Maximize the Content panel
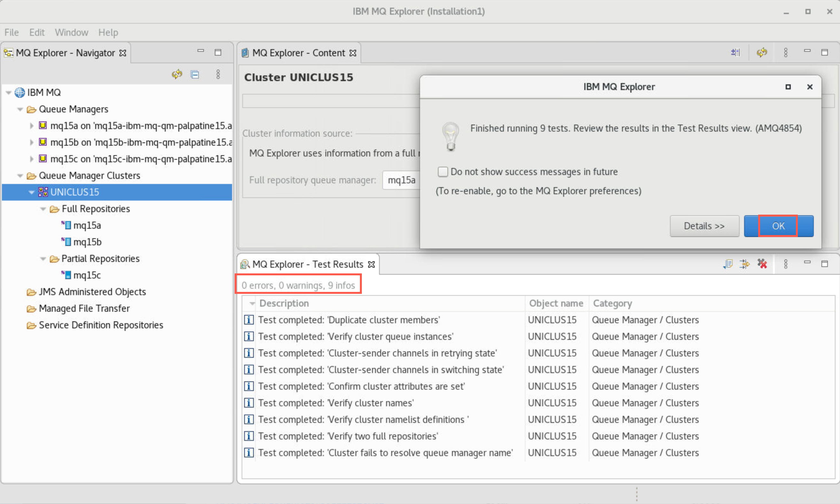Image resolution: width=840 pixels, height=504 pixels. click(x=825, y=52)
